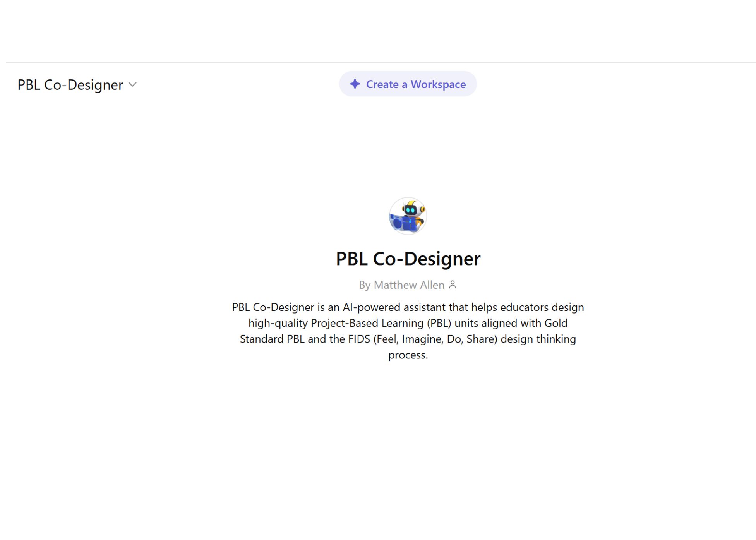The width and height of the screenshot is (756, 540).
Task: Click the sparkle icon in Create a Workspace
Action: pos(355,84)
